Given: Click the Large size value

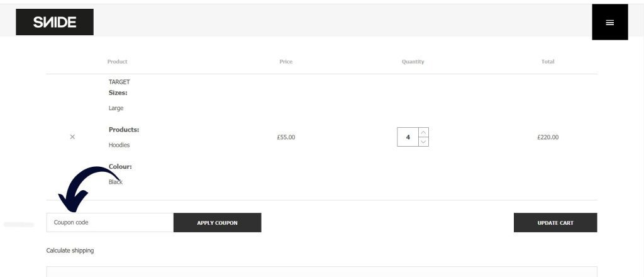Looking at the screenshot, I should tap(116, 108).
